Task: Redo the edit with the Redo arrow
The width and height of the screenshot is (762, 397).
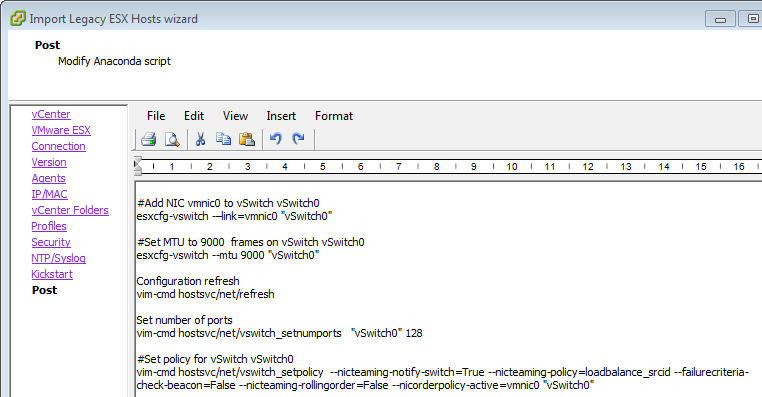Action: [x=298, y=139]
